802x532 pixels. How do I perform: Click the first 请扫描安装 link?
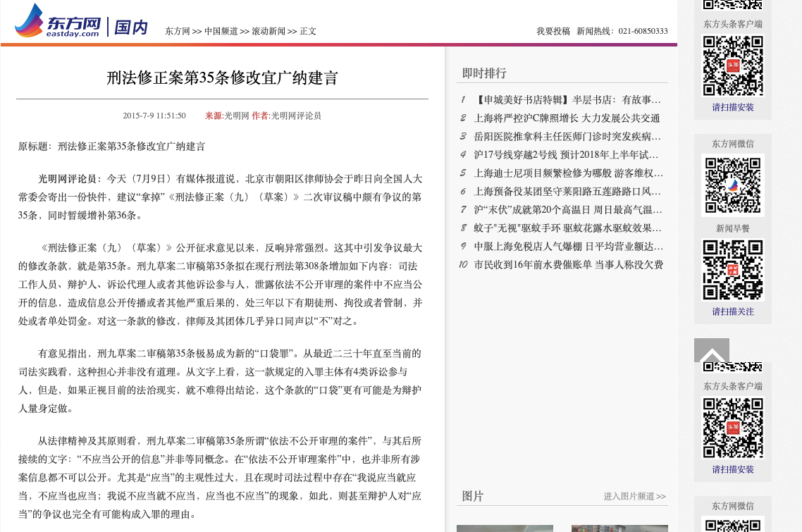[732, 107]
